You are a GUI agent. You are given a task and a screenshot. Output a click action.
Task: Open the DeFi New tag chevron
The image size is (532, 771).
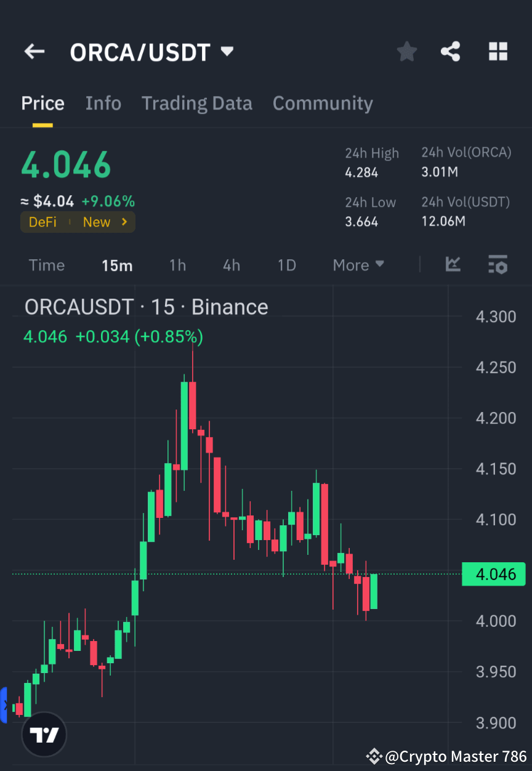126,222
